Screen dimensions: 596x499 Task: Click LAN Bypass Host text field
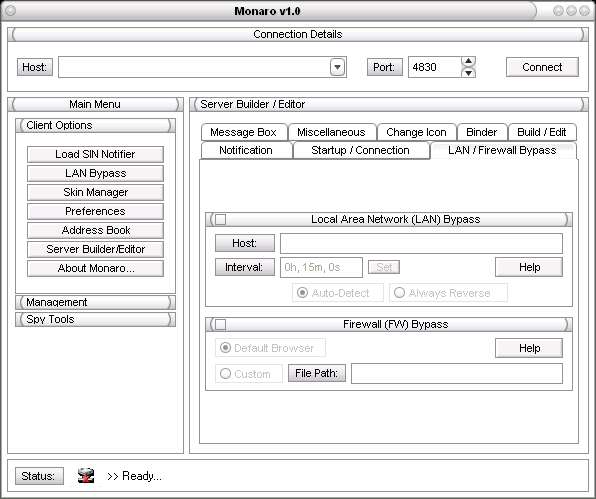click(x=422, y=244)
